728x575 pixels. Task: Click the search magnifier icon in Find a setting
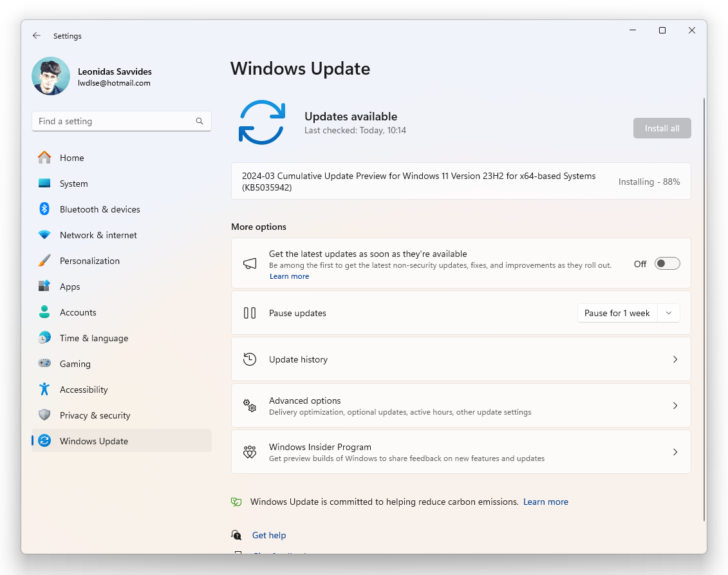[x=200, y=121]
